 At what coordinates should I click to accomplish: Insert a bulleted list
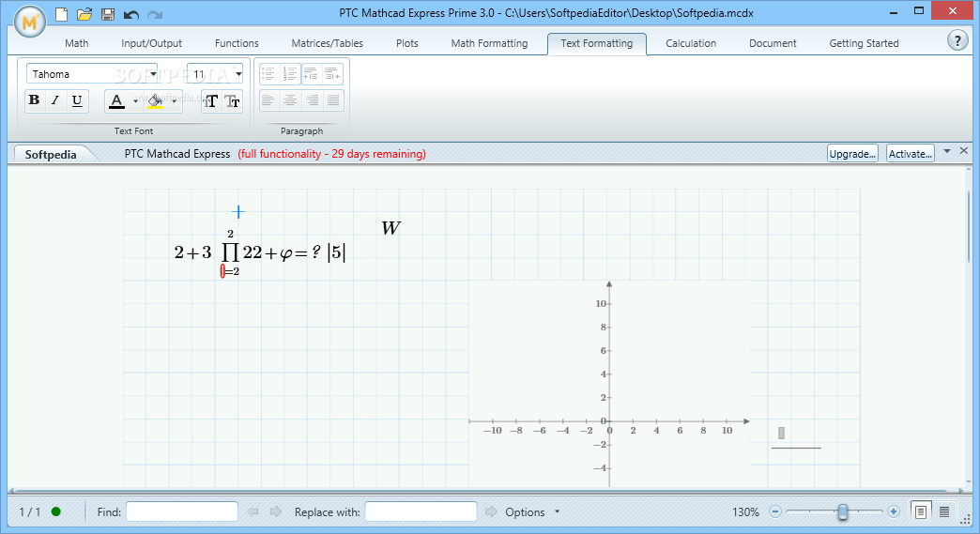coord(268,74)
